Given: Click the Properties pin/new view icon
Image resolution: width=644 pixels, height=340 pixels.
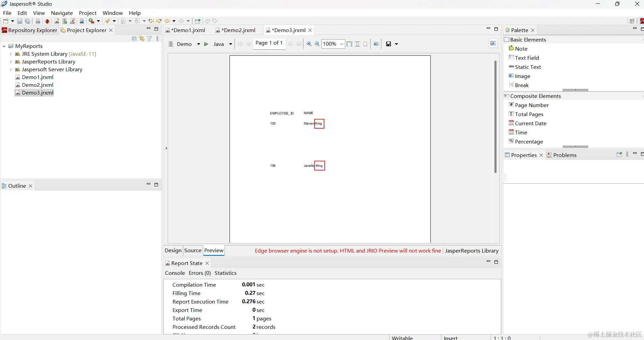Looking at the screenshot, I should coord(619,155).
